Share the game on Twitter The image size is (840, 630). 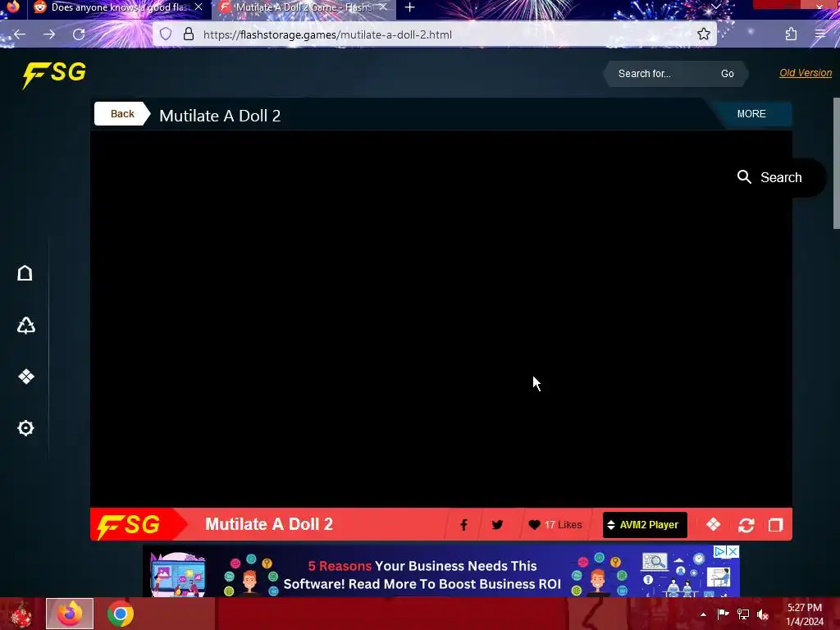497,525
